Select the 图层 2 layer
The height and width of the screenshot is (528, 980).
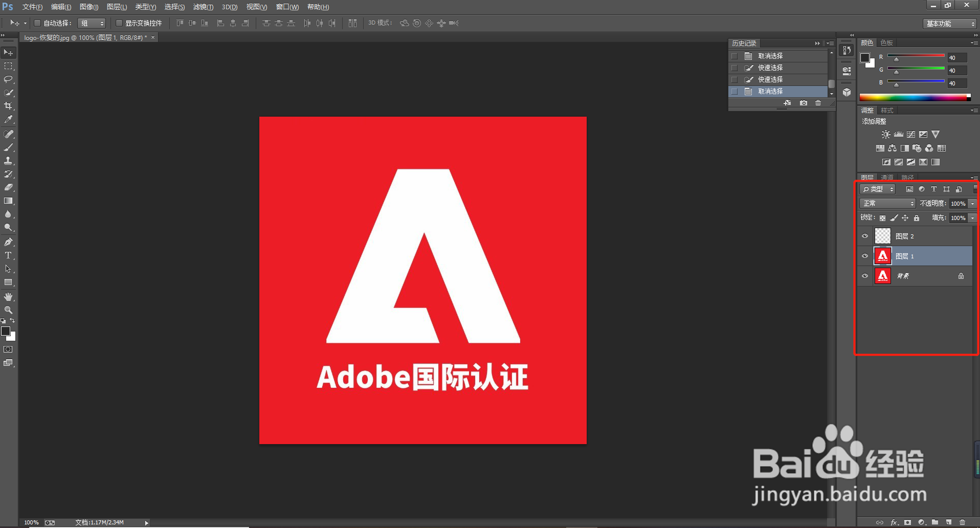[x=916, y=236]
